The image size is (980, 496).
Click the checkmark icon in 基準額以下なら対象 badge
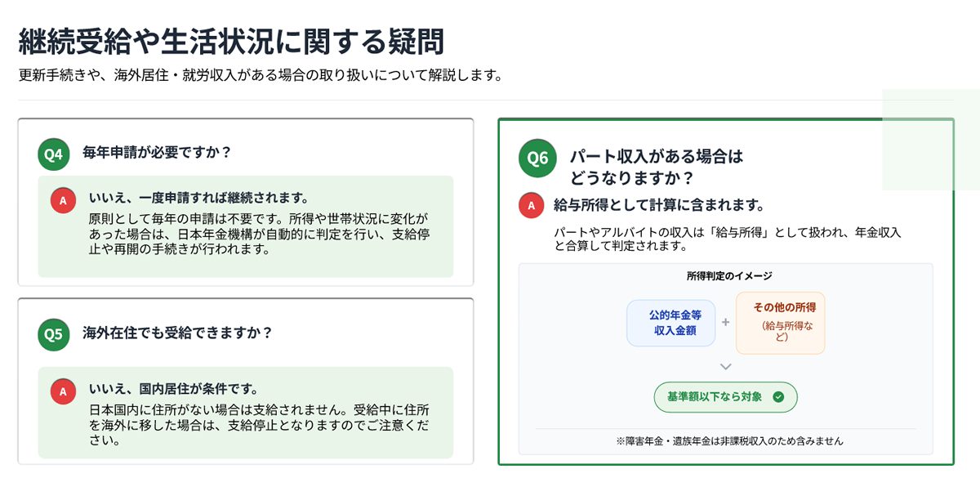778,397
